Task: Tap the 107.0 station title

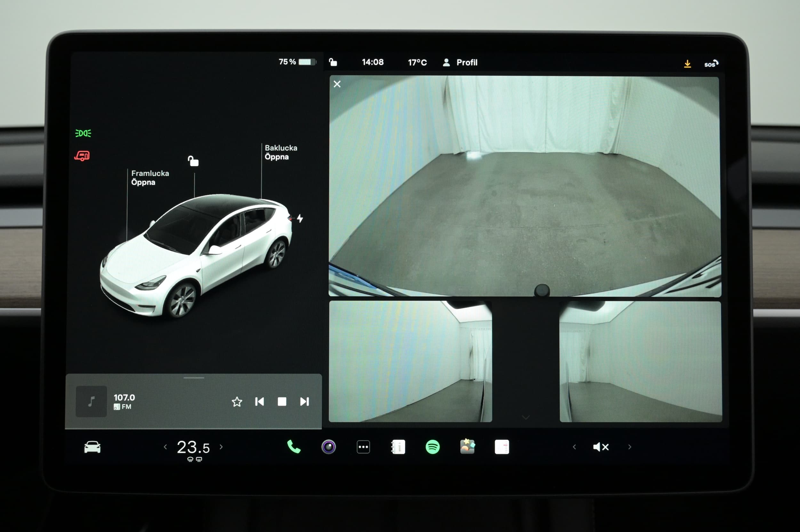Action: coord(124,397)
